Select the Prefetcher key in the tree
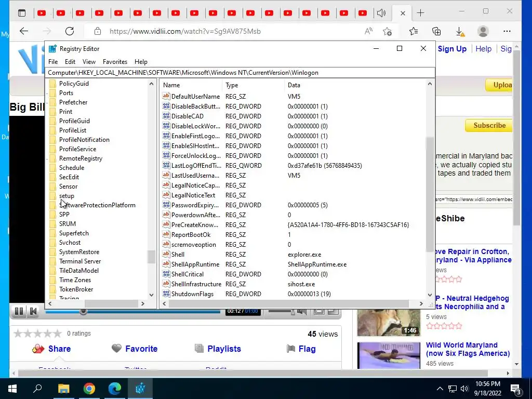Image resolution: width=532 pixels, height=399 pixels. pyautogui.click(x=73, y=102)
